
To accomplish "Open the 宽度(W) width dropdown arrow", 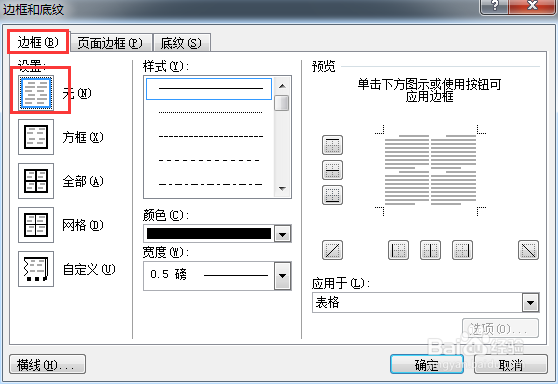I will click(283, 276).
